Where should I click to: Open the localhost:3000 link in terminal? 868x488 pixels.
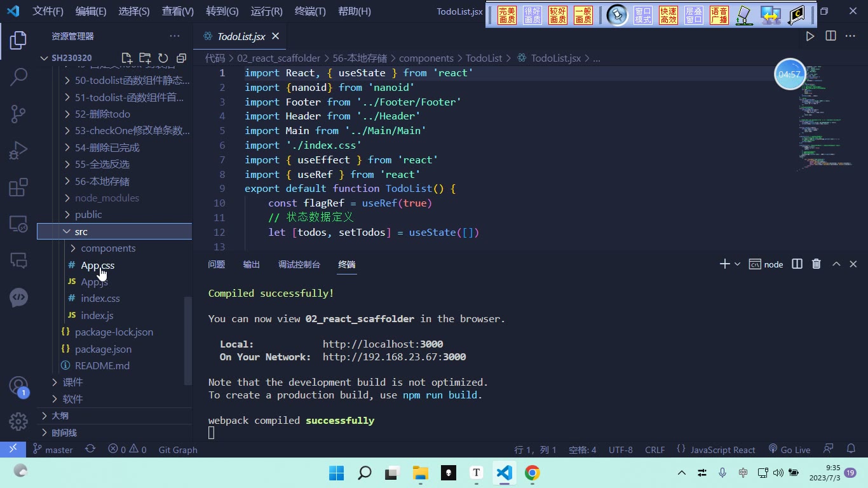tap(383, 344)
